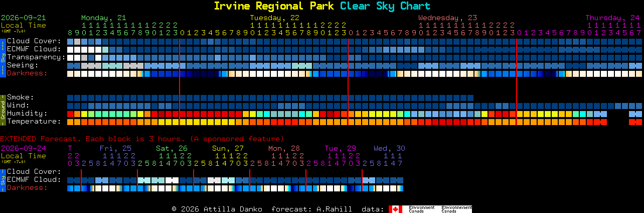The width and height of the screenshot is (644, 213).
Task: Click the extended forecast Sky sidebar label
Action: pyautogui.click(x=3, y=180)
